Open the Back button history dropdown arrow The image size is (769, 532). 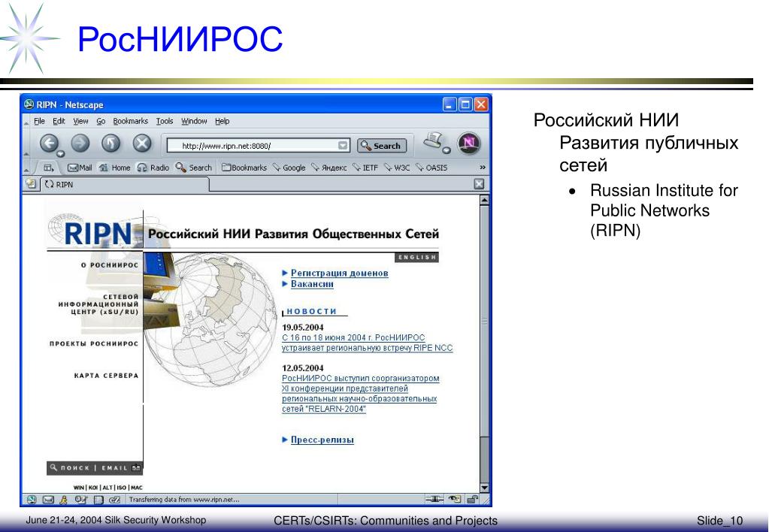tap(60, 154)
